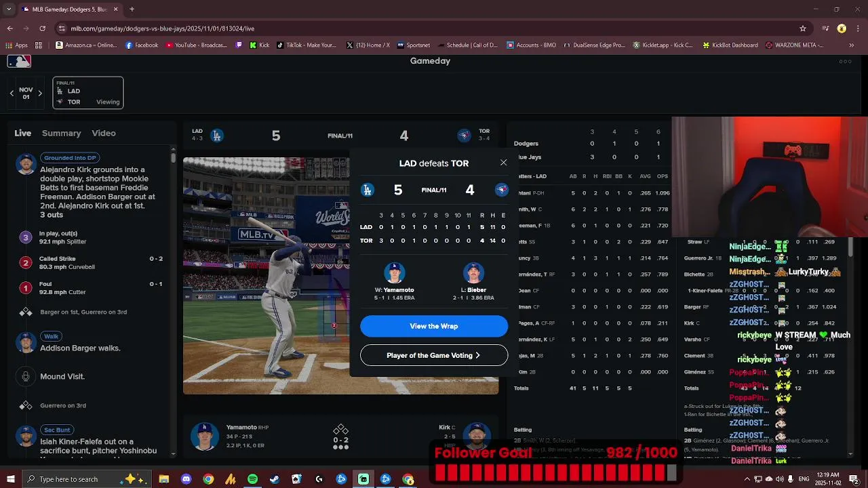Open the Chrome profile avatar

(842, 28)
